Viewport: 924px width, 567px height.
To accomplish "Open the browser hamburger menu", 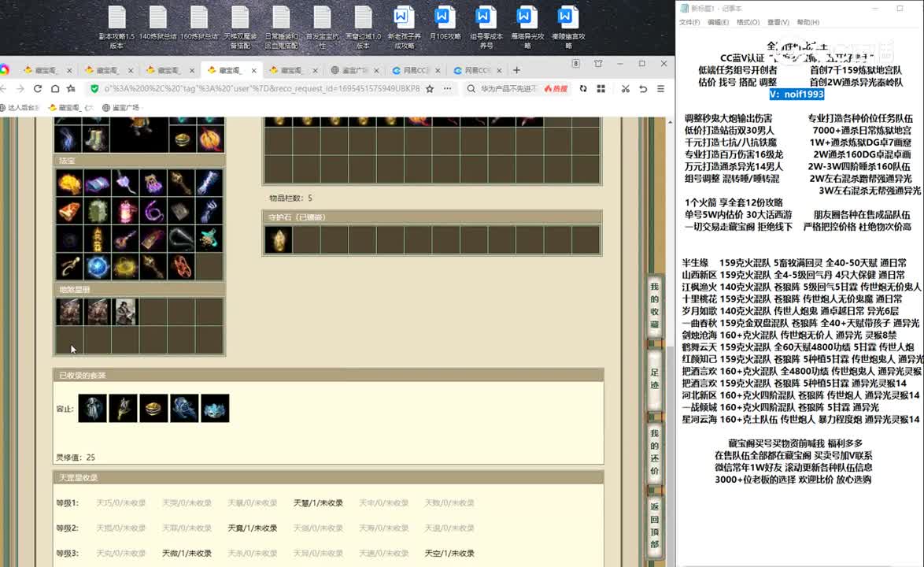I will (660, 88).
